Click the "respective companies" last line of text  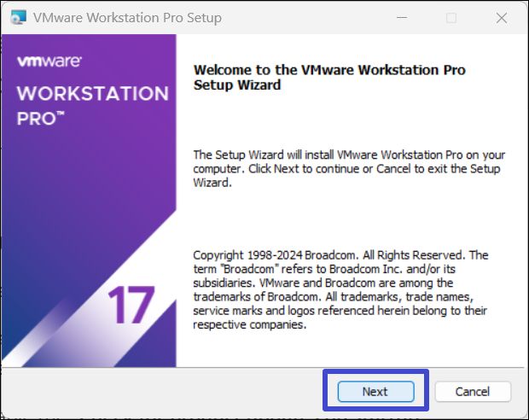tap(249, 325)
